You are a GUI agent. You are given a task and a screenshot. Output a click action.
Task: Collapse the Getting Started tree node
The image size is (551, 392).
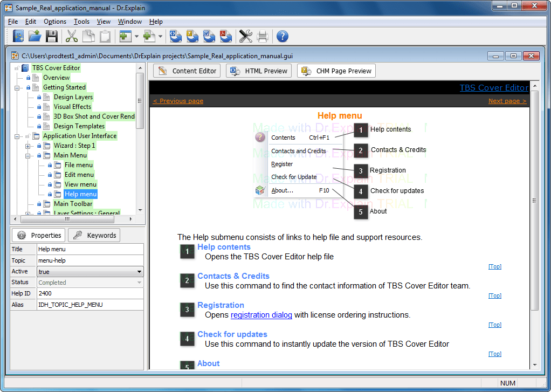17,87
